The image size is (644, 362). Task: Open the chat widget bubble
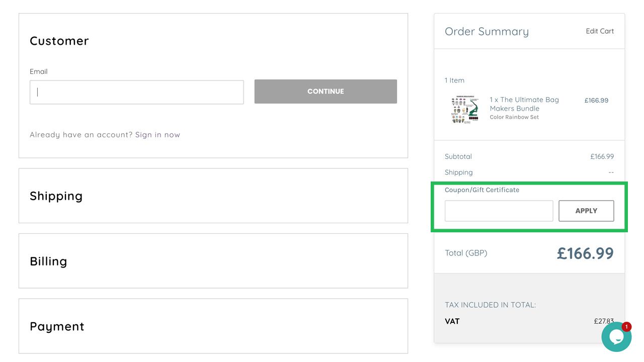click(x=616, y=337)
